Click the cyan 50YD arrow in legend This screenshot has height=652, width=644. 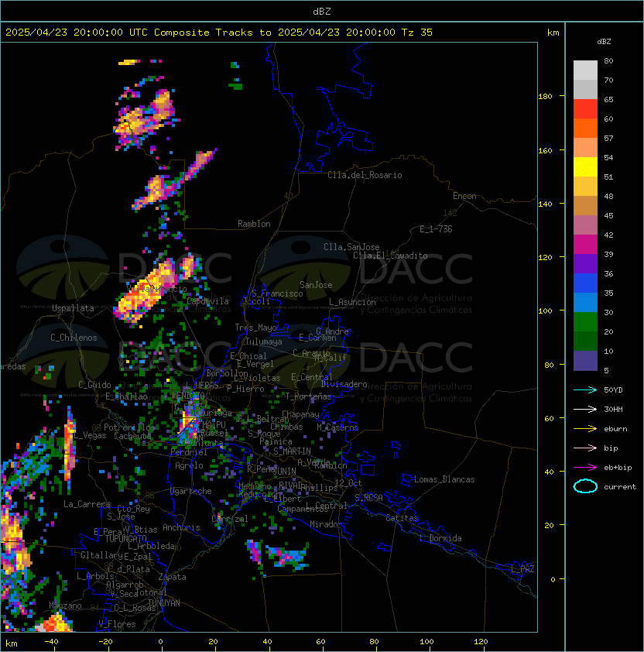click(x=585, y=390)
